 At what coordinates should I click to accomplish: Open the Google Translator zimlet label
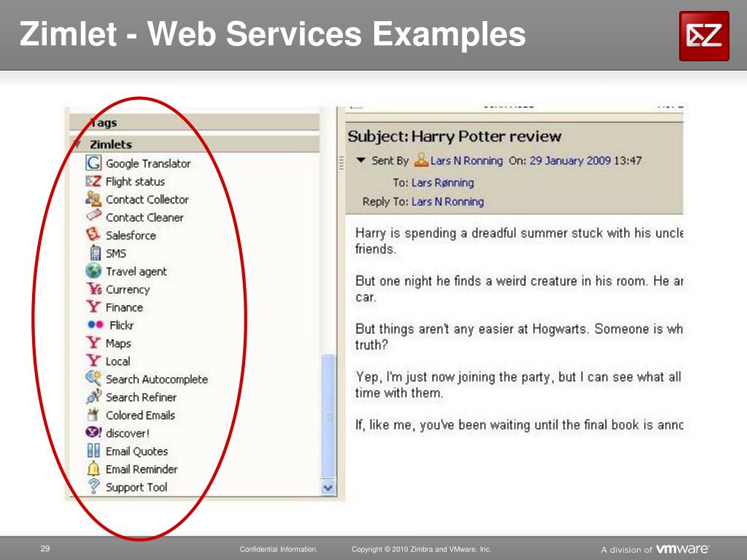pos(148,163)
